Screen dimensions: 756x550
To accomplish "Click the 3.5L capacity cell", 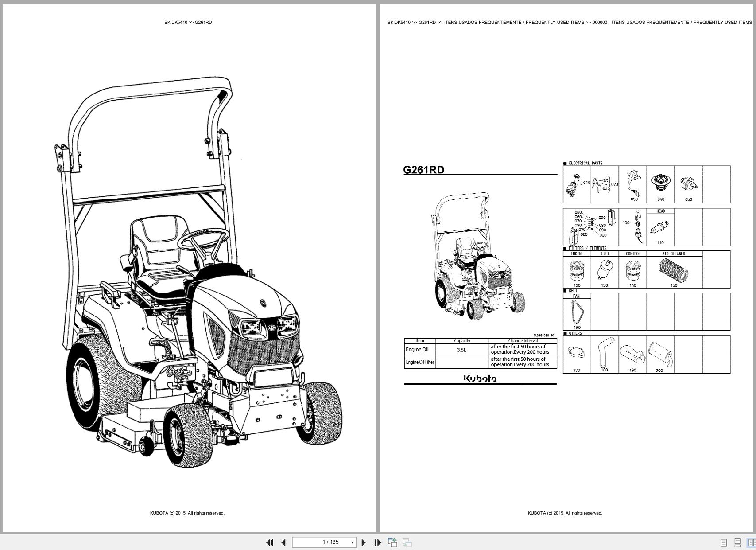I will coord(461,350).
